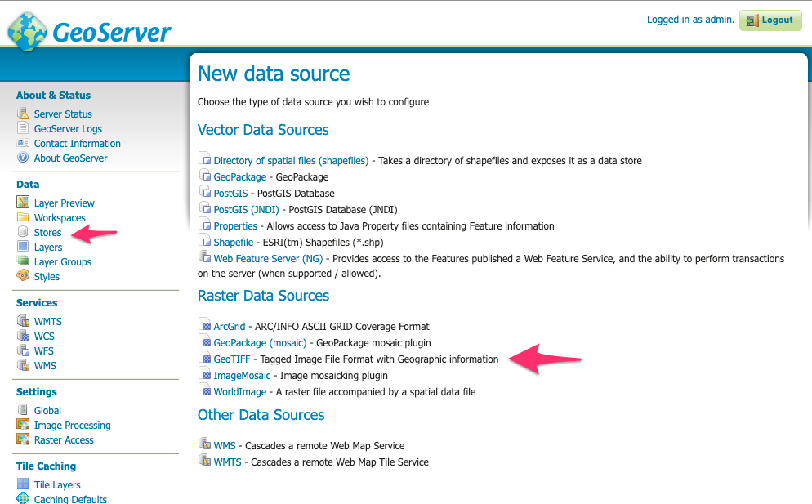812x504 pixels.
Task: Click the GeoServer globe logo icon
Action: point(28,32)
